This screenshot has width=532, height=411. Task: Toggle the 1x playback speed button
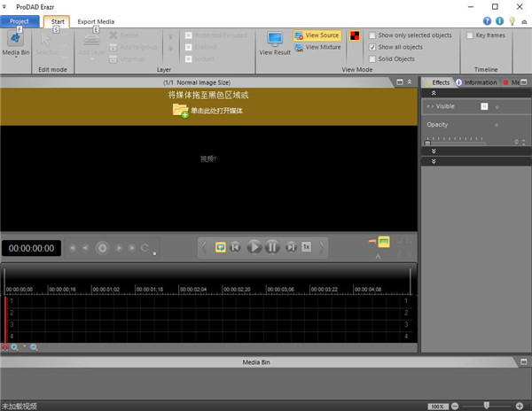point(306,247)
